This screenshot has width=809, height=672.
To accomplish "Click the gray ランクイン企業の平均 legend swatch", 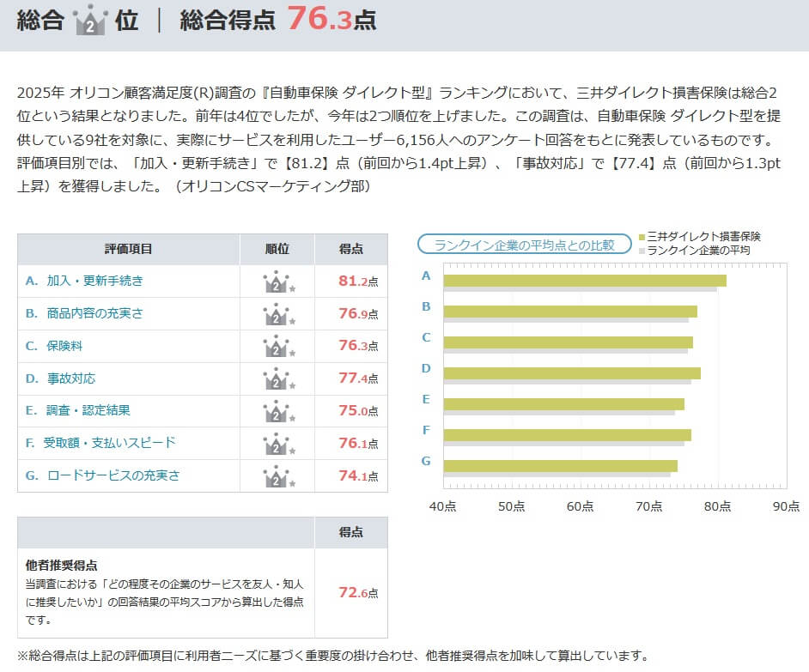I will coord(642,251).
